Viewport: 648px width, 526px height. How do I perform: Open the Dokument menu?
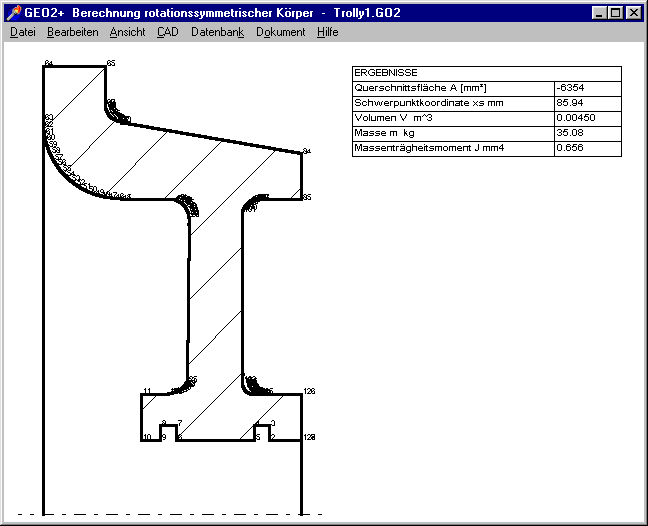coord(280,32)
